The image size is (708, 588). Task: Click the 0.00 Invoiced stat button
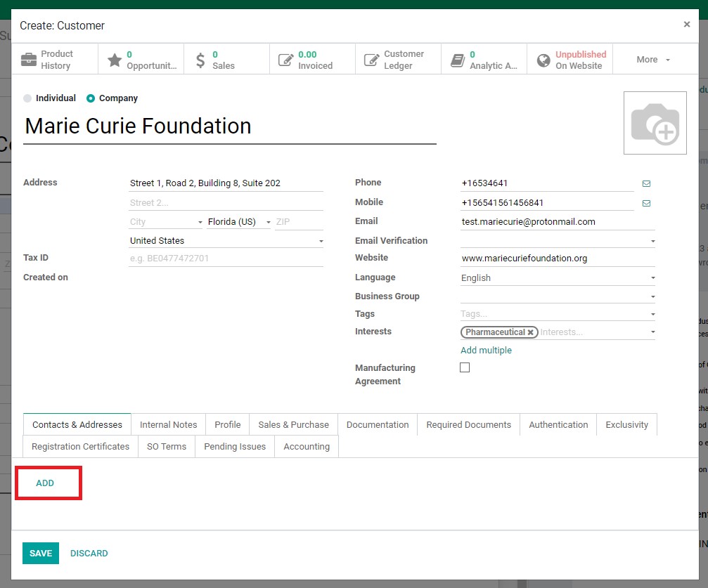click(x=312, y=60)
